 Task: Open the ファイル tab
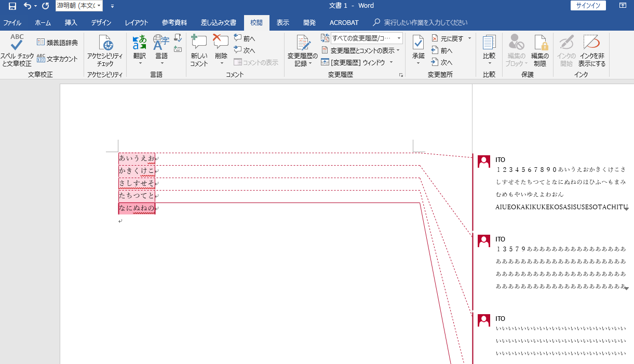[12, 23]
